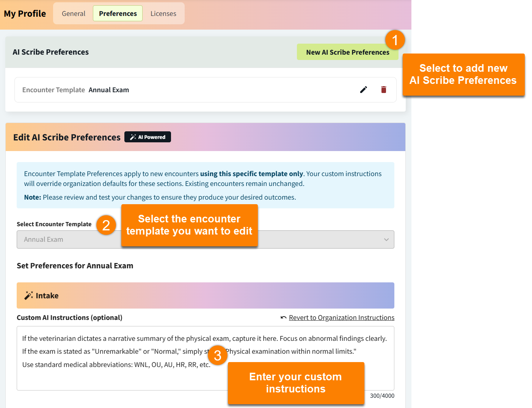Delete Annual Exam template with trash icon
Image resolution: width=532 pixels, height=408 pixels.
[x=383, y=90]
